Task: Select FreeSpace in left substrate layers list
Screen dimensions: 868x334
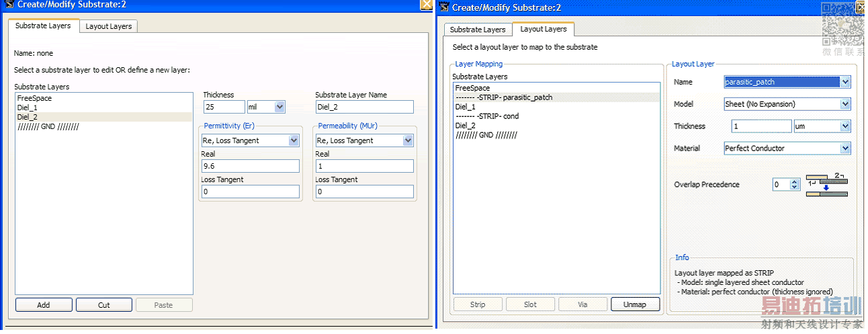Action: pos(103,98)
